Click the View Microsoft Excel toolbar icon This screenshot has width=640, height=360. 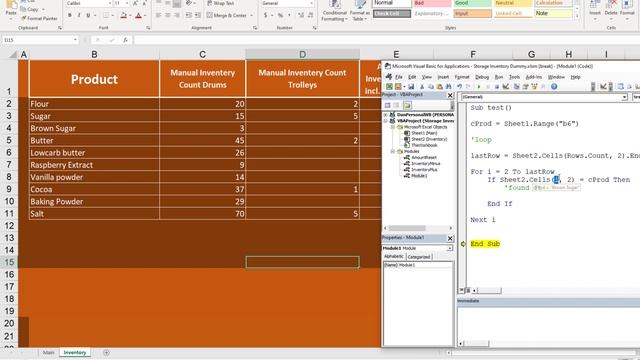(x=389, y=87)
